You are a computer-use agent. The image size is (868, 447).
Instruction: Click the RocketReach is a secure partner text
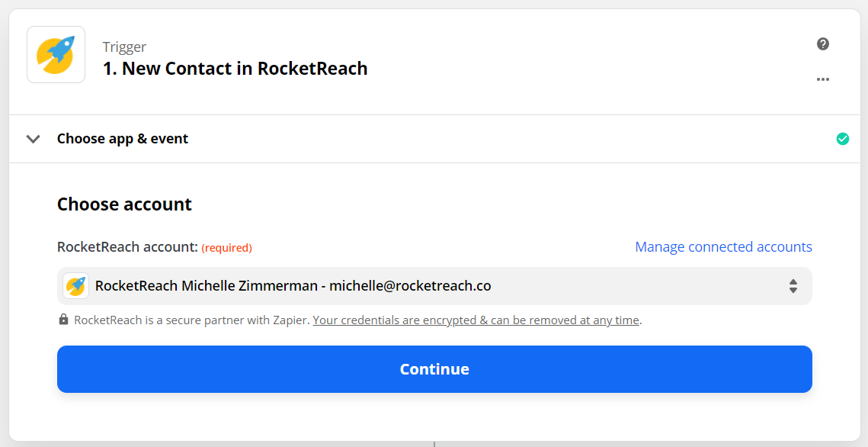point(191,320)
